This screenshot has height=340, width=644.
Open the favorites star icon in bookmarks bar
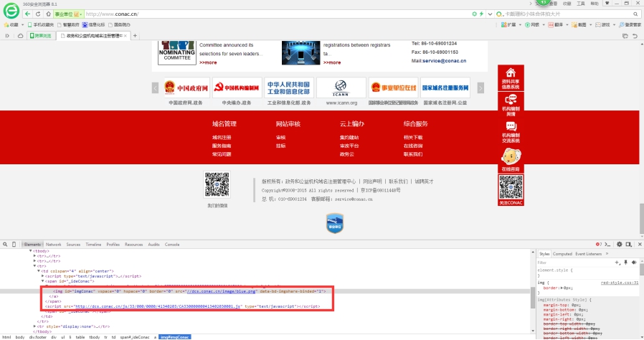pos(6,24)
